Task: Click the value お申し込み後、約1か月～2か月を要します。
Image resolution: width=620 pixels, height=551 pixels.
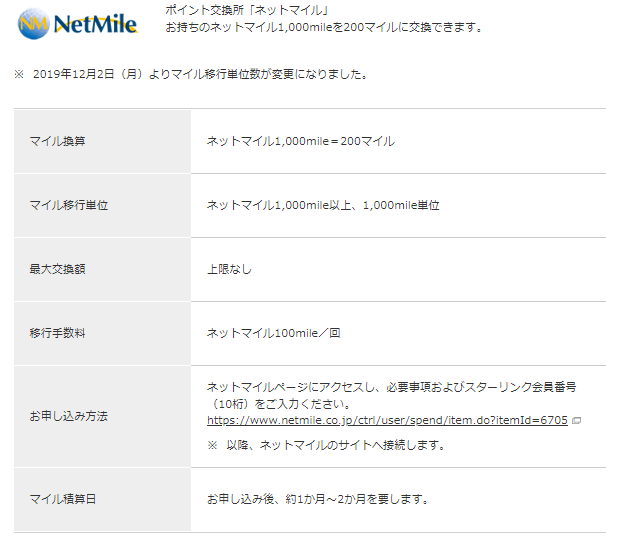Action: click(x=318, y=499)
